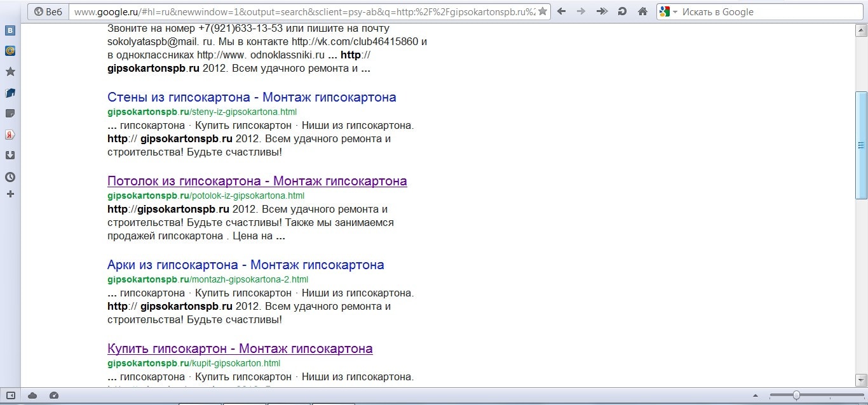Viewport: 868px width, 405px height.
Task: Click the Home button in toolbar
Action: pyautogui.click(x=642, y=11)
